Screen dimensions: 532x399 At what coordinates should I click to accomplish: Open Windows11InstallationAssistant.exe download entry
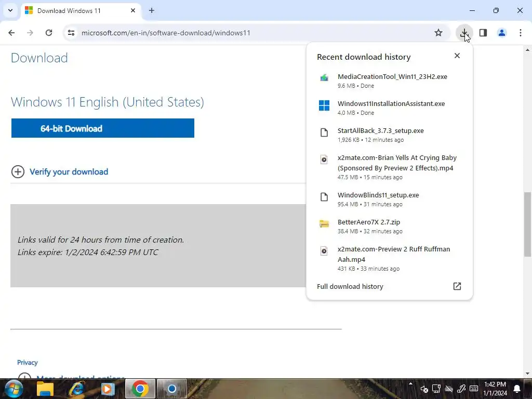(x=390, y=108)
